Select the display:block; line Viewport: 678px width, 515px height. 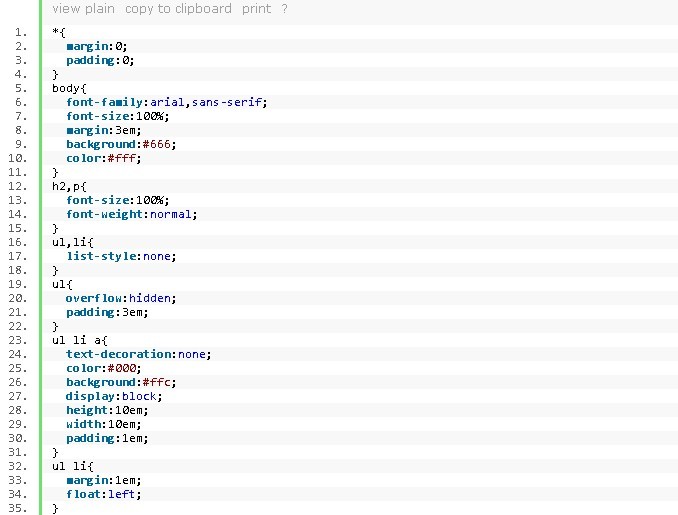tap(114, 397)
